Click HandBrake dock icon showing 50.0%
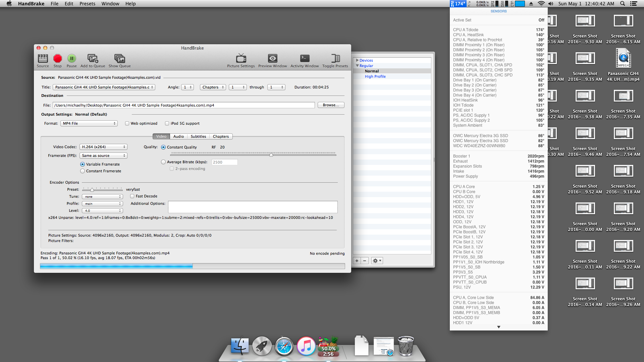This screenshot has height=362, width=644. point(328,347)
